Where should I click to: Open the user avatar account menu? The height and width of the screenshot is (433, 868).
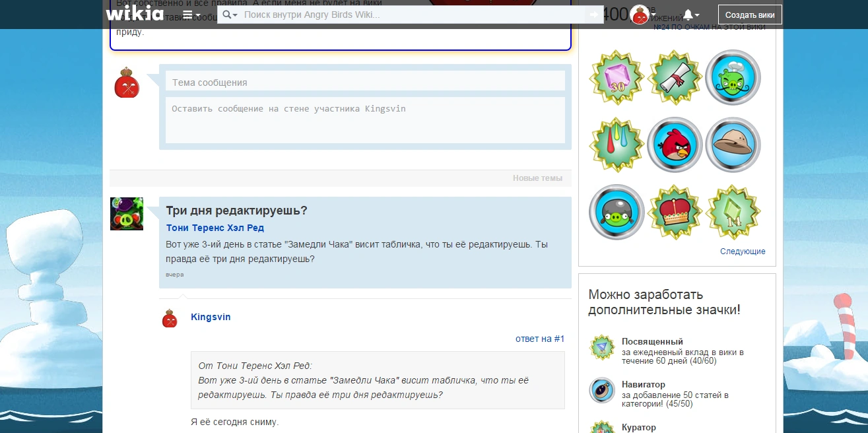[x=642, y=15]
